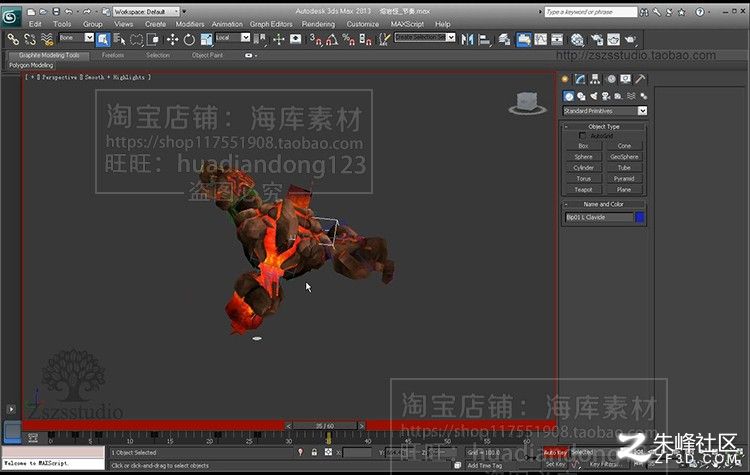Switch to the Freeform ribbon tab
The image size is (750, 475).
click(x=113, y=55)
